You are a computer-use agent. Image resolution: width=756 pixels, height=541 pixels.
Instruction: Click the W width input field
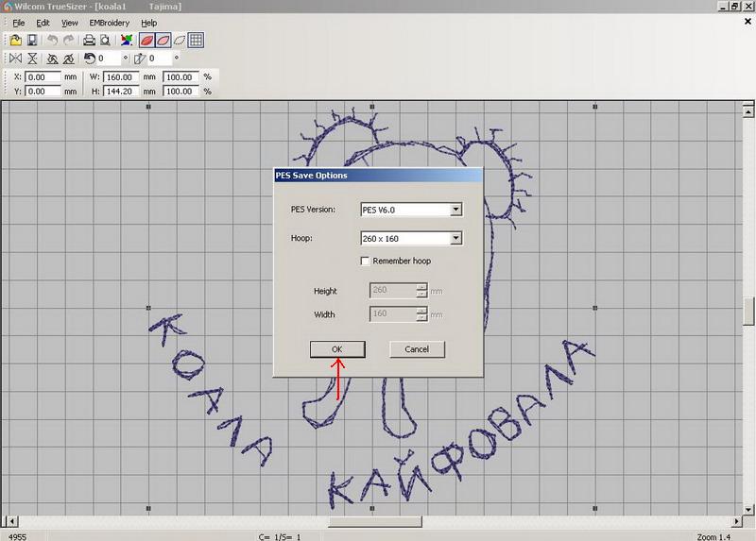(x=121, y=77)
